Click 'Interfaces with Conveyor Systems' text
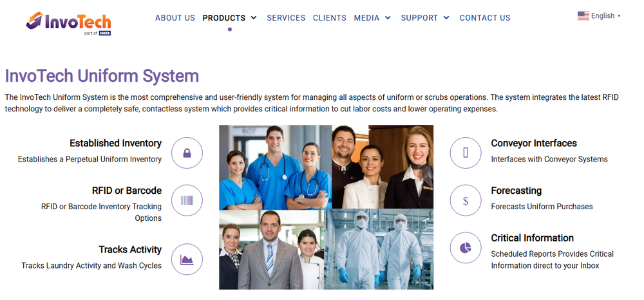644x300 pixels. point(549,159)
